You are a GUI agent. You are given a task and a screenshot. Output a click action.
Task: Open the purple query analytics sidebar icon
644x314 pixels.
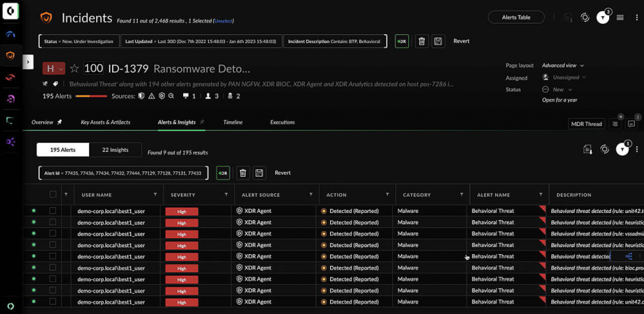click(10, 142)
